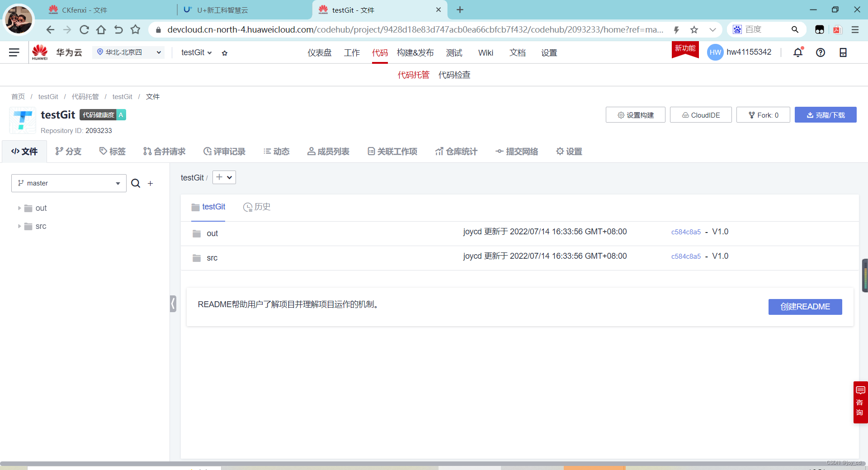Click the src folder icon in file list

coord(197,258)
